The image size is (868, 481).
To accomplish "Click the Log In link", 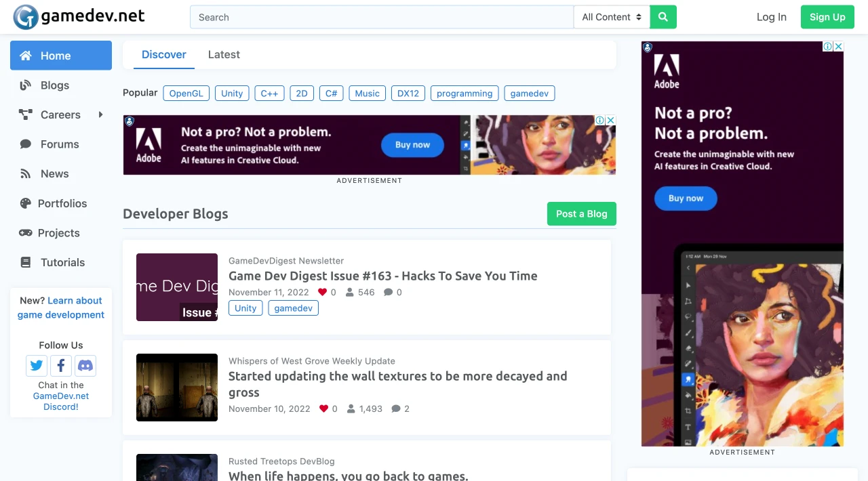I will [x=771, y=17].
